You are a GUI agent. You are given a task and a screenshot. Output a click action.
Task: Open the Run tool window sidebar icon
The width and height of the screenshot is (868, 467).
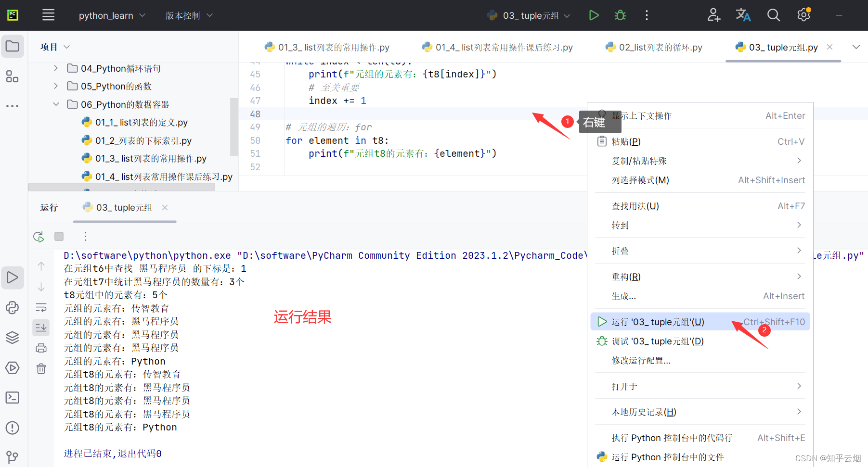(13, 278)
